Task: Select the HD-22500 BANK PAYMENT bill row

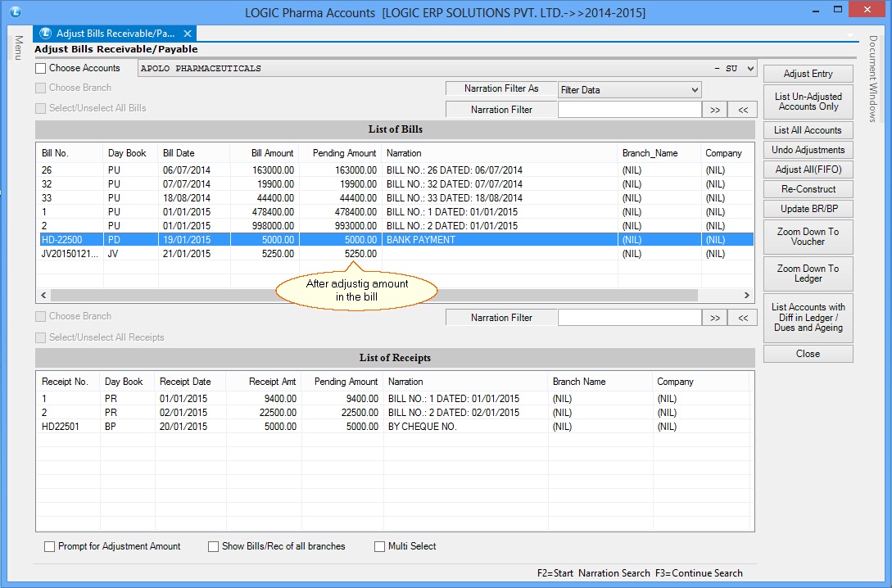Action: (x=396, y=240)
